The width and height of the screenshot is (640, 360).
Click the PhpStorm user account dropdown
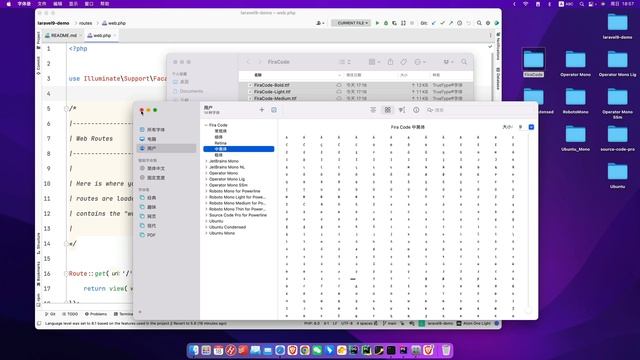[320, 23]
